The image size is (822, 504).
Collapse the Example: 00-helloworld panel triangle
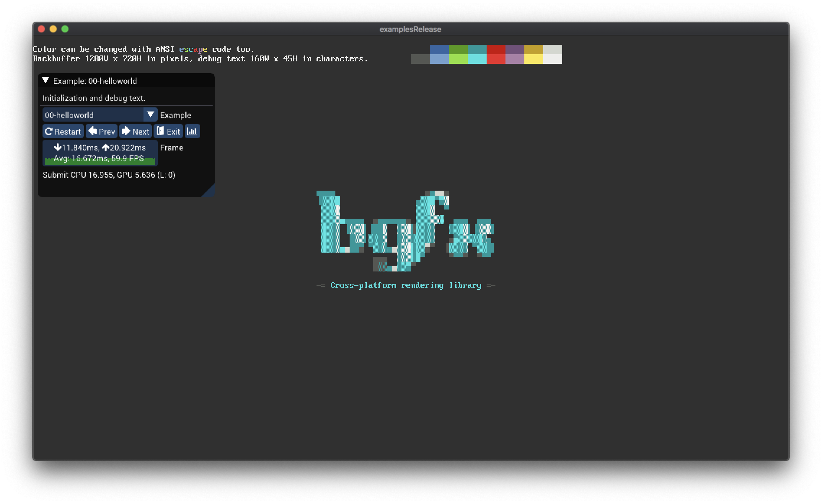(x=46, y=81)
